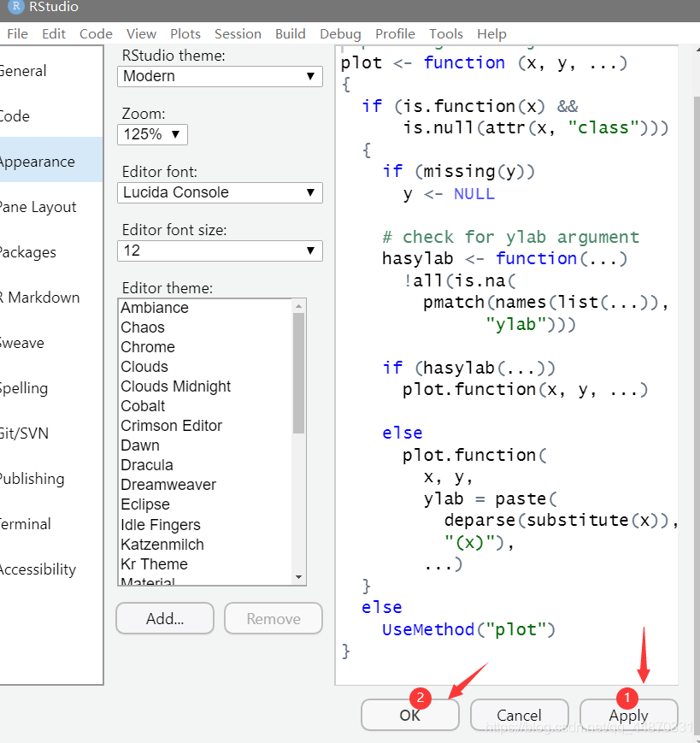Viewport: 700px width, 743px height.
Task: Confirm settings with the OK button
Action: click(x=409, y=715)
